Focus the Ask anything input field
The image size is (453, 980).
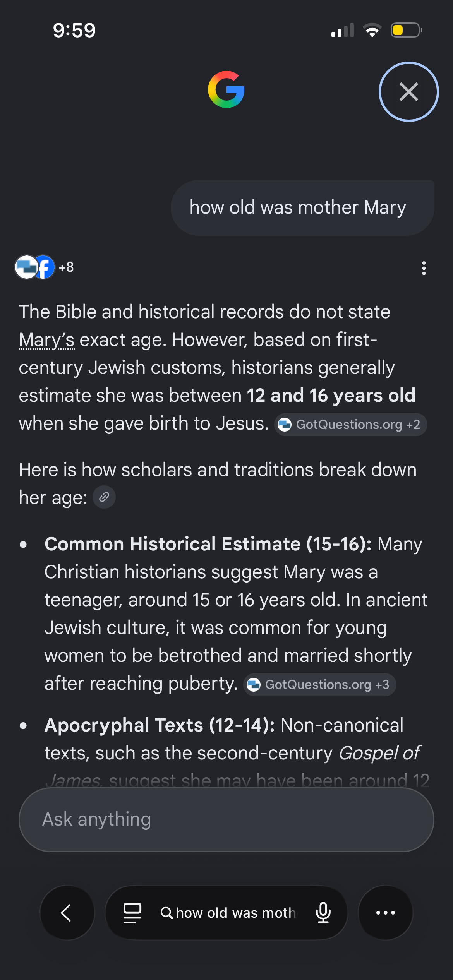[x=226, y=819]
